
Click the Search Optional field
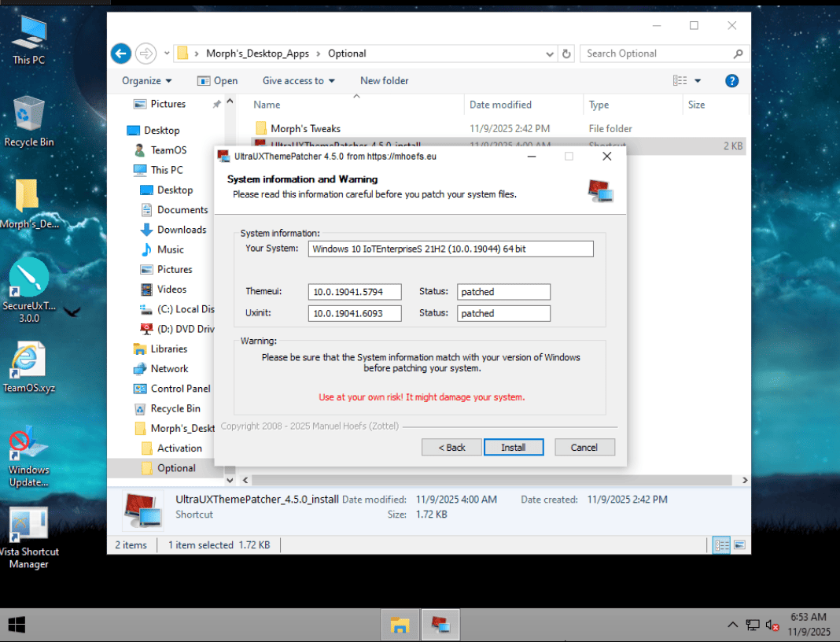[658, 53]
